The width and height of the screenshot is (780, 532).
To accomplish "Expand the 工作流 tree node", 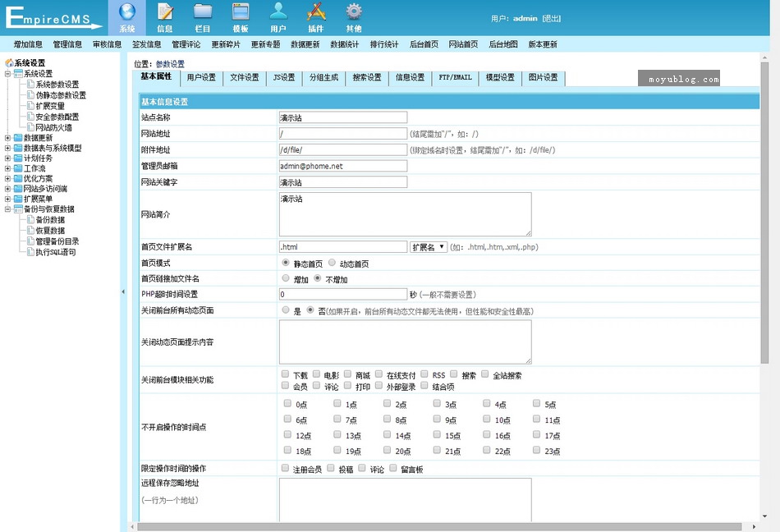I will [x=7, y=168].
